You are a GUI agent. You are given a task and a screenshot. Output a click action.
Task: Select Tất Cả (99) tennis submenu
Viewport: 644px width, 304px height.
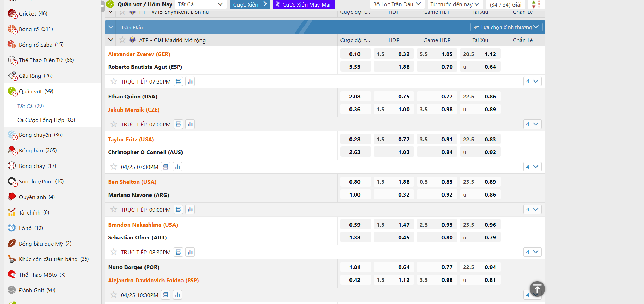click(x=30, y=106)
